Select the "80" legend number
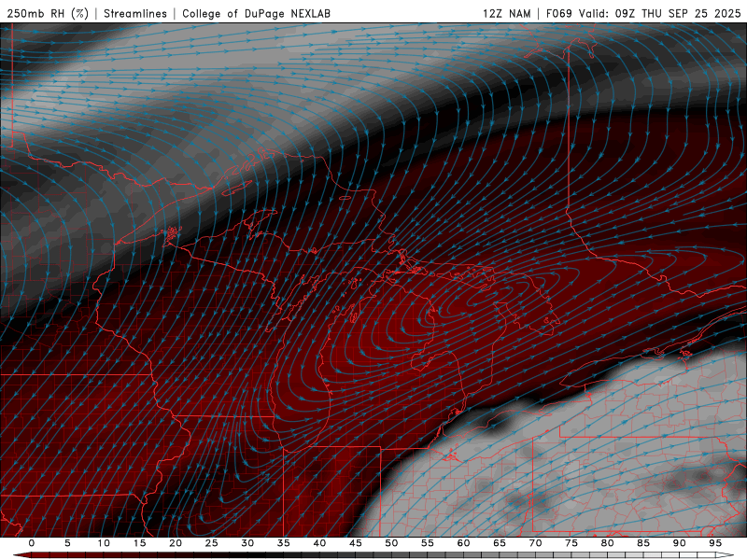The image size is (747, 560). (607, 543)
